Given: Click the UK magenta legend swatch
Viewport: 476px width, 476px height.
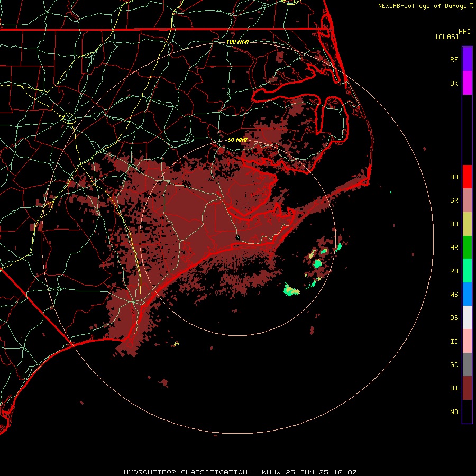Looking at the screenshot, I should tap(467, 83).
